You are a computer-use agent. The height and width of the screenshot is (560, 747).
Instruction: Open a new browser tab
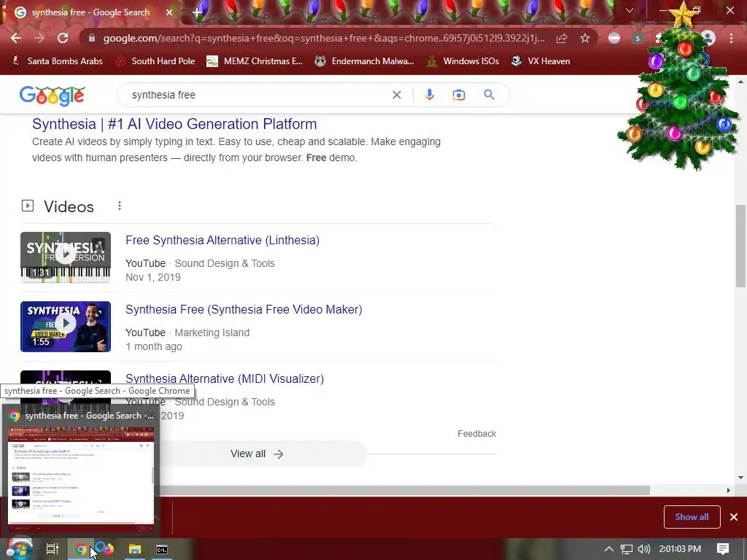click(197, 13)
